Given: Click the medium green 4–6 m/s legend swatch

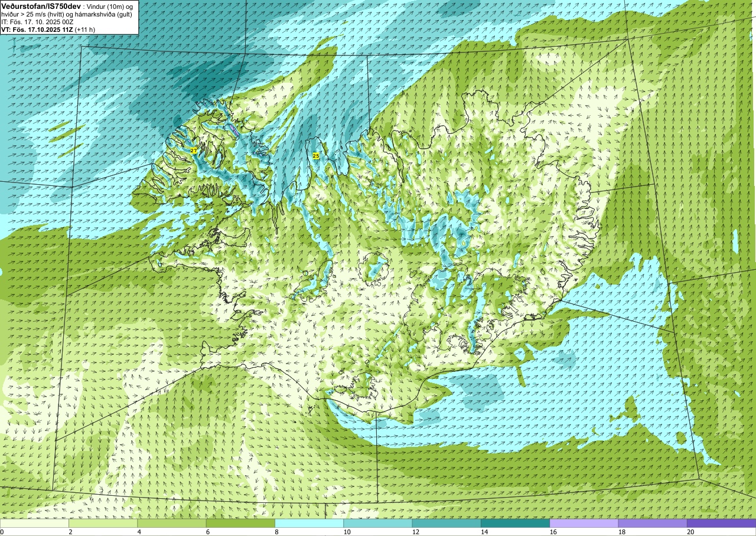Looking at the screenshot, I should tap(172, 523).
